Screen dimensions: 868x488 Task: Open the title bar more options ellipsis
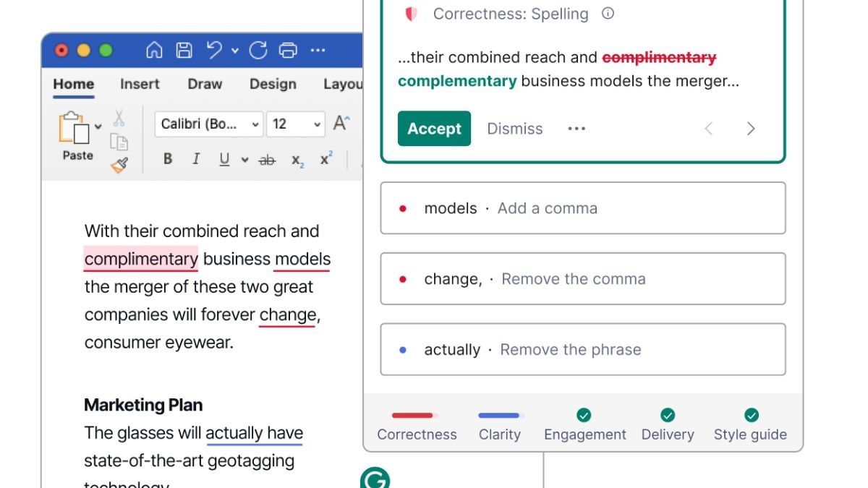318,51
